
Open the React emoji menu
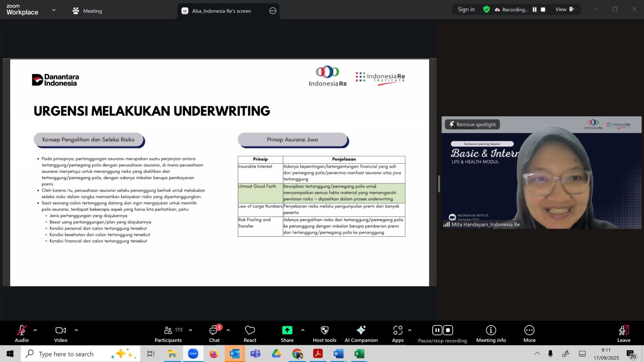click(250, 334)
